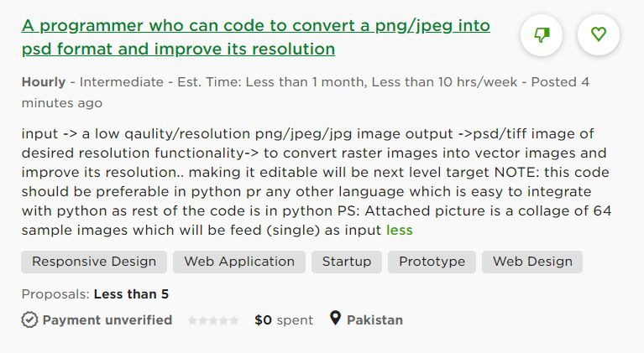Click the payment unverified badge icon
644x353 pixels.
pos(29,319)
